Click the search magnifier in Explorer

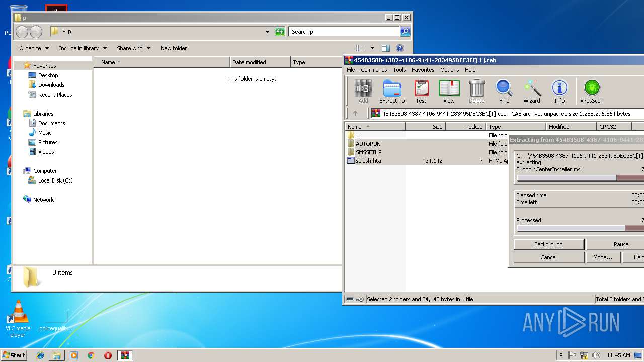pos(405,32)
